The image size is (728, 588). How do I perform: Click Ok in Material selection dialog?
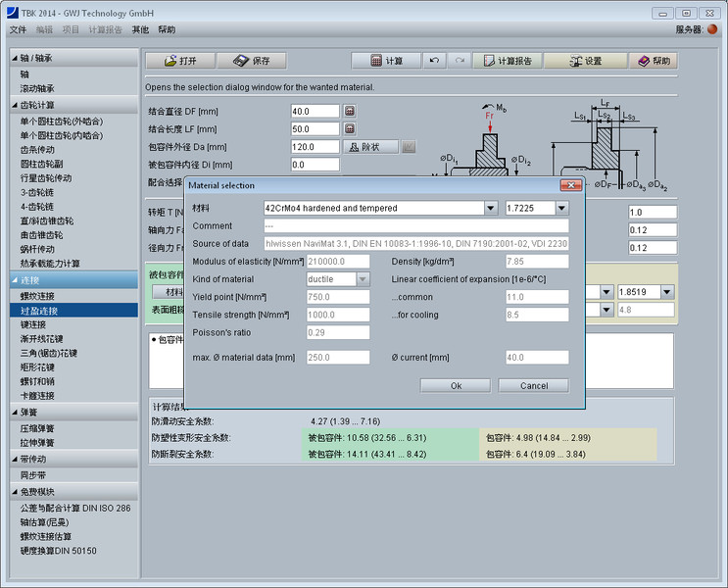pos(456,385)
